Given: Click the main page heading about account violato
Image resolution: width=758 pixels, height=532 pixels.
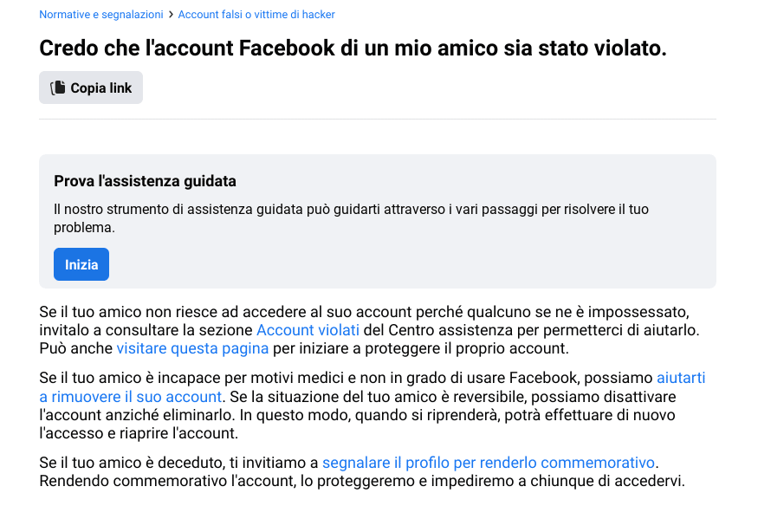Looking at the screenshot, I should point(353,48).
